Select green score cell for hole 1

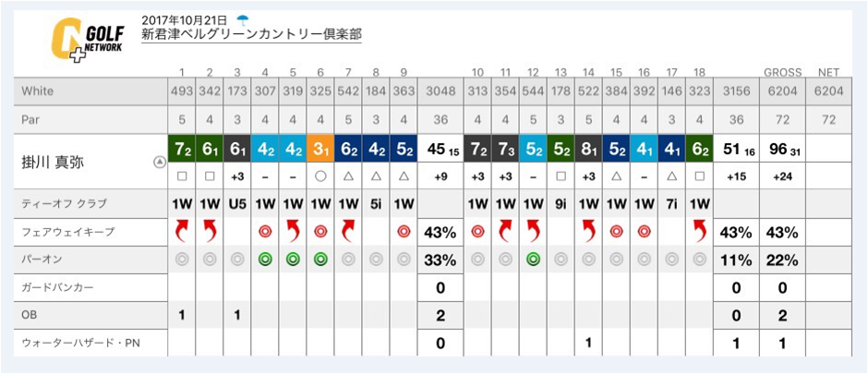[182, 148]
